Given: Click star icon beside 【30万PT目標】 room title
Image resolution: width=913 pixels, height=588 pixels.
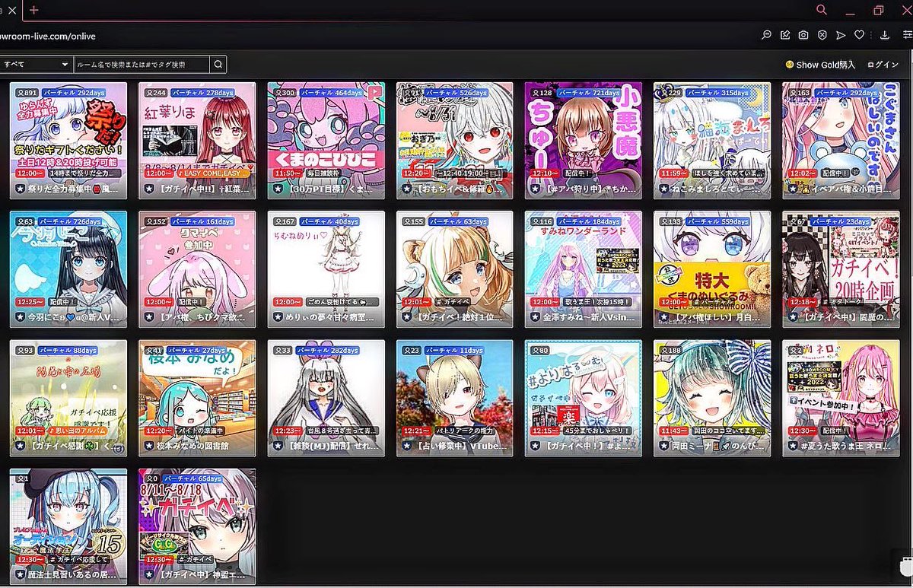Looking at the screenshot, I should (278, 189).
